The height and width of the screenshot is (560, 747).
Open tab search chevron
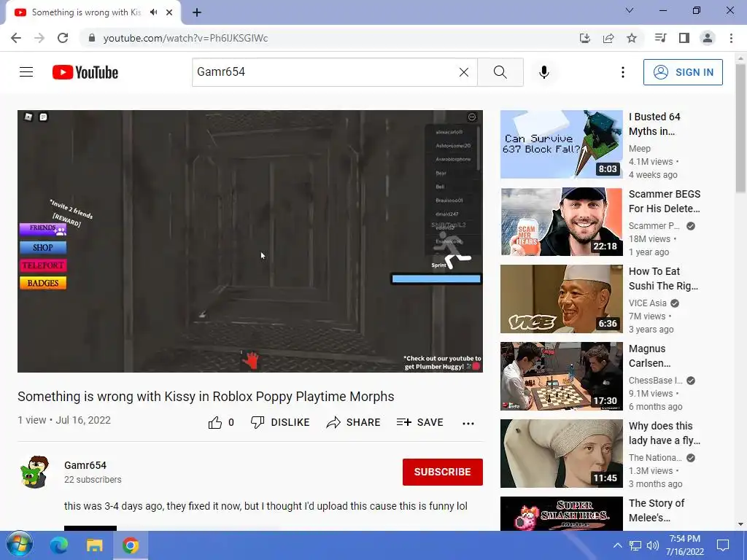pos(630,10)
